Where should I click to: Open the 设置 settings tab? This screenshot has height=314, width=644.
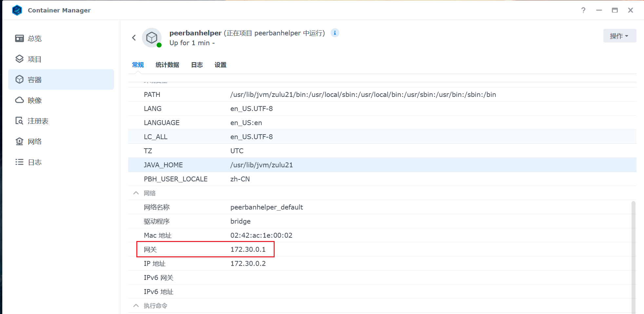click(x=220, y=65)
